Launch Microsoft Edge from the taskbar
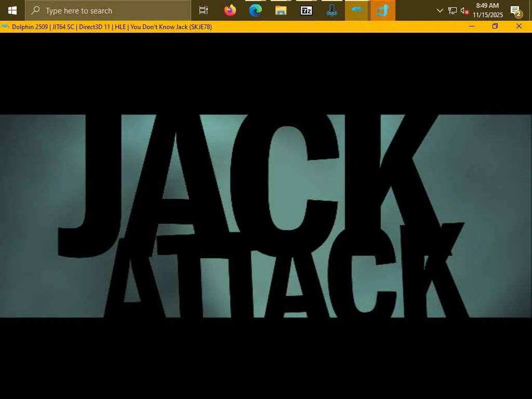Viewport: 532px width, 399px height. [x=256, y=10]
